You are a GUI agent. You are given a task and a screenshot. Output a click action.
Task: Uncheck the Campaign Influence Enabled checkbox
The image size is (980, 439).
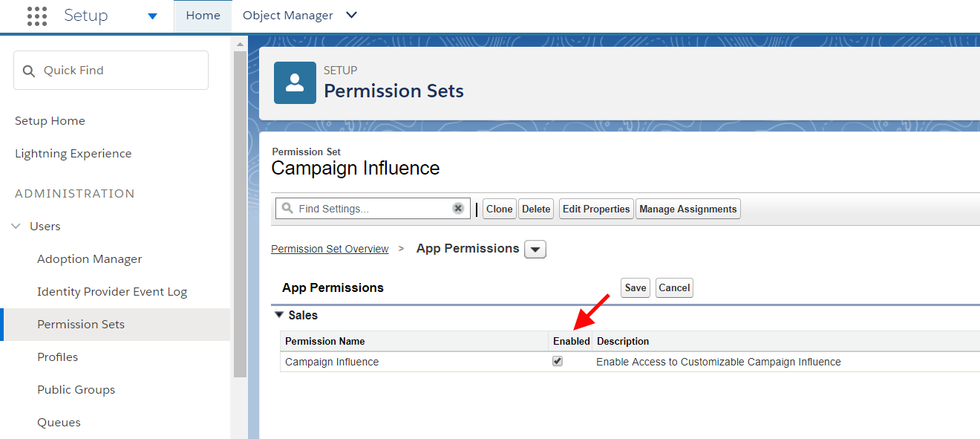558,361
